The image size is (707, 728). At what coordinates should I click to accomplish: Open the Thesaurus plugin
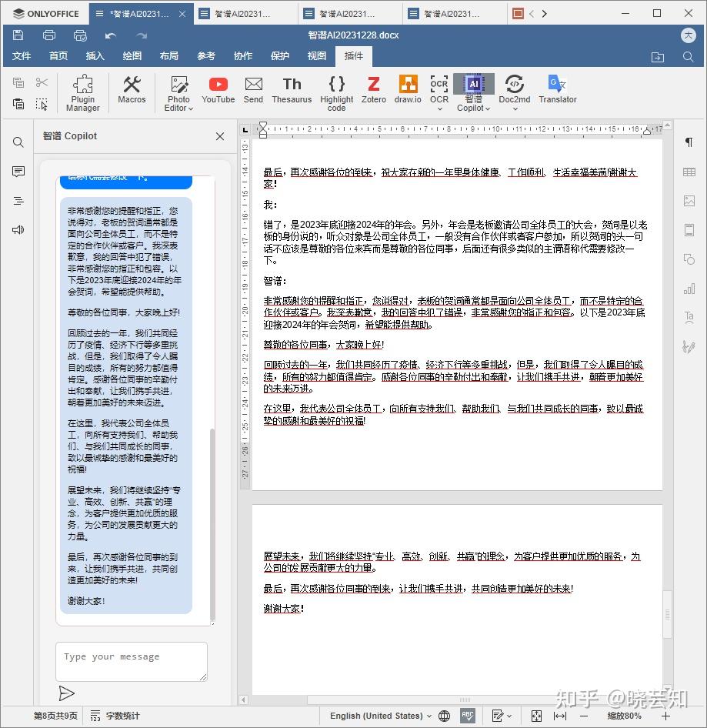point(292,89)
